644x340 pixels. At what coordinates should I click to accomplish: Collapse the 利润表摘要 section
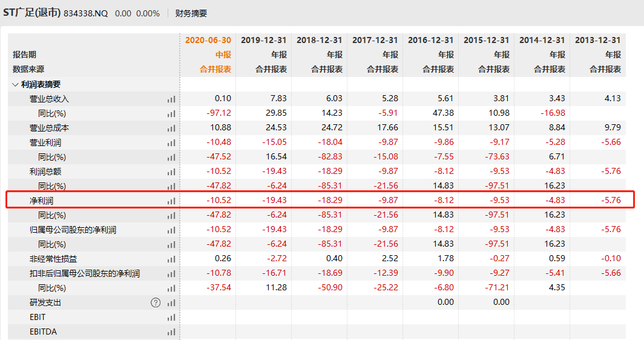click(x=16, y=84)
